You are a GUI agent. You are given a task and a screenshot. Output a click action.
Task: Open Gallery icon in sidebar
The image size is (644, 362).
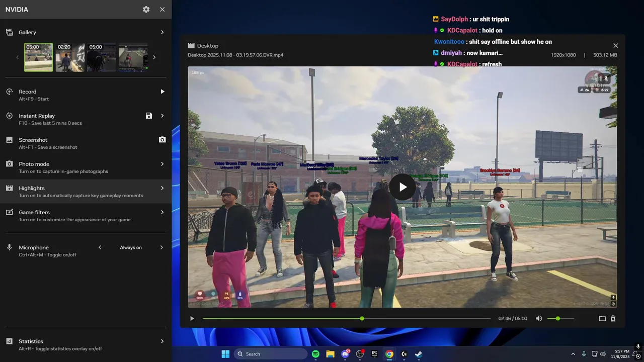coord(9,32)
